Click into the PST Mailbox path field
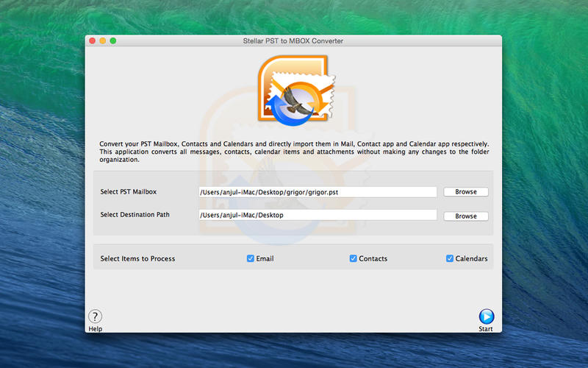 [x=318, y=192]
